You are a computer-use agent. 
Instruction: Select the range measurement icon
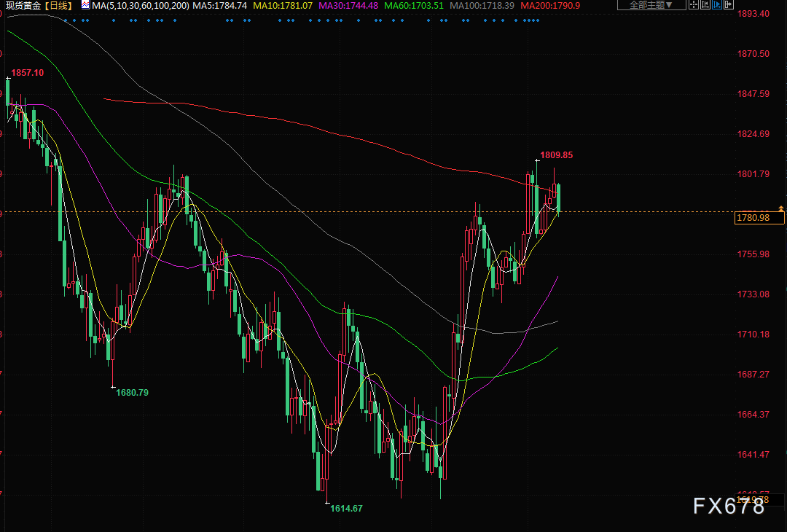[x=705, y=5]
